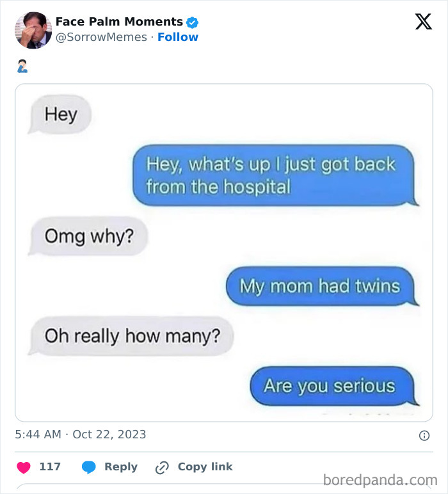
Task: Click the @SorrowMemes handle
Action: click(101, 37)
